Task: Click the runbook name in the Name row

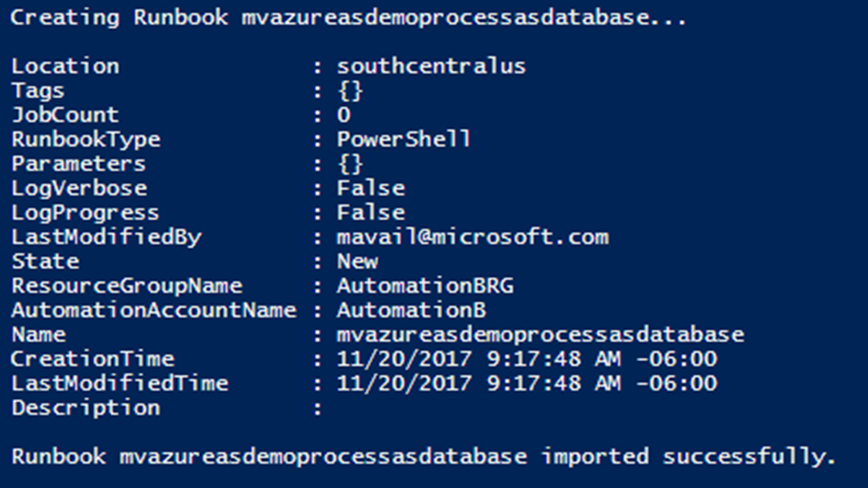Action: tap(540, 335)
